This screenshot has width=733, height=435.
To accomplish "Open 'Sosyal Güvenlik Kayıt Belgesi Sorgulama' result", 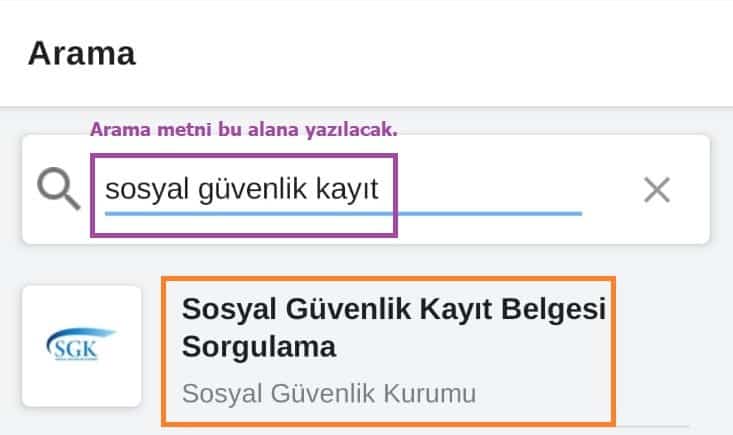I will pyautogui.click(x=394, y=328).
